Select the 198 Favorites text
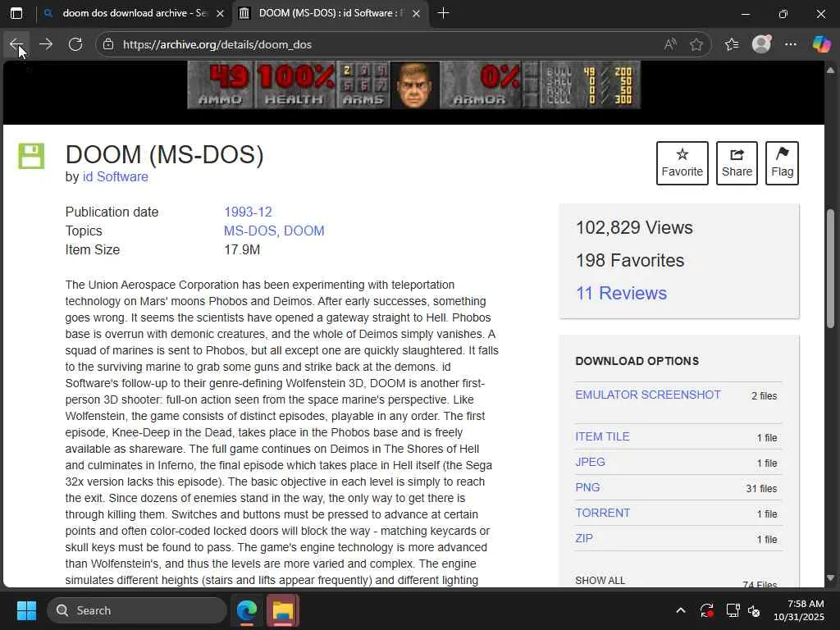Viewport: 840px width, 630px height. coord(630,260)
